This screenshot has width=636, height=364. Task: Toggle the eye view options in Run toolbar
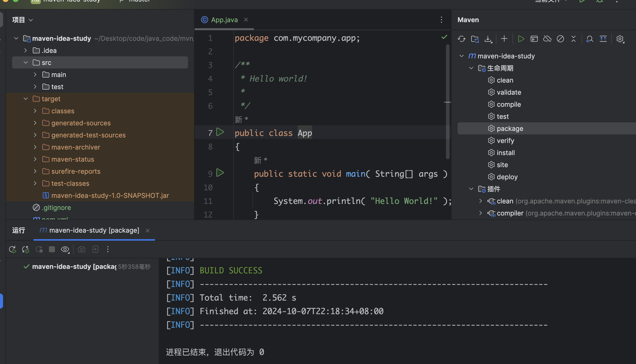click(65, 249)
